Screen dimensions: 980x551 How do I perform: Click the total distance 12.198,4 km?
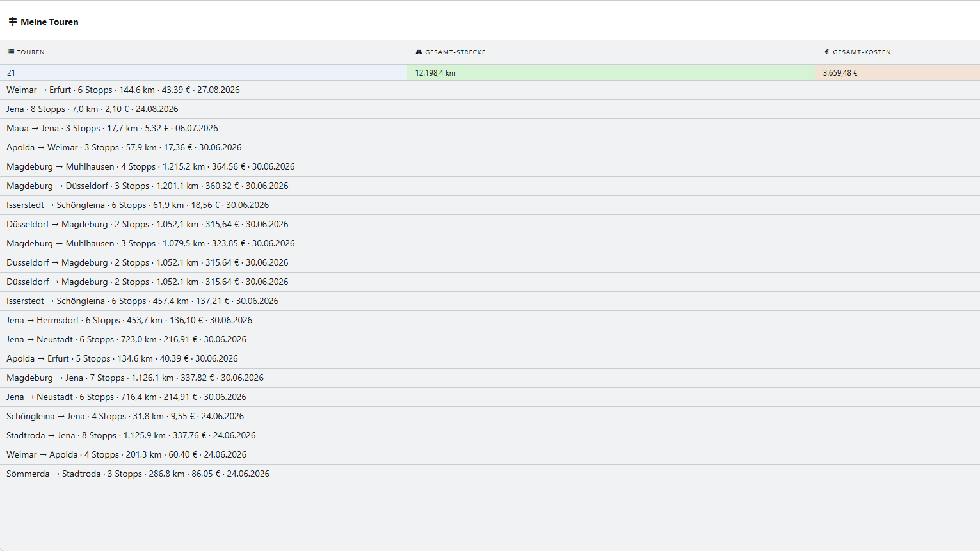click(435, 73)
